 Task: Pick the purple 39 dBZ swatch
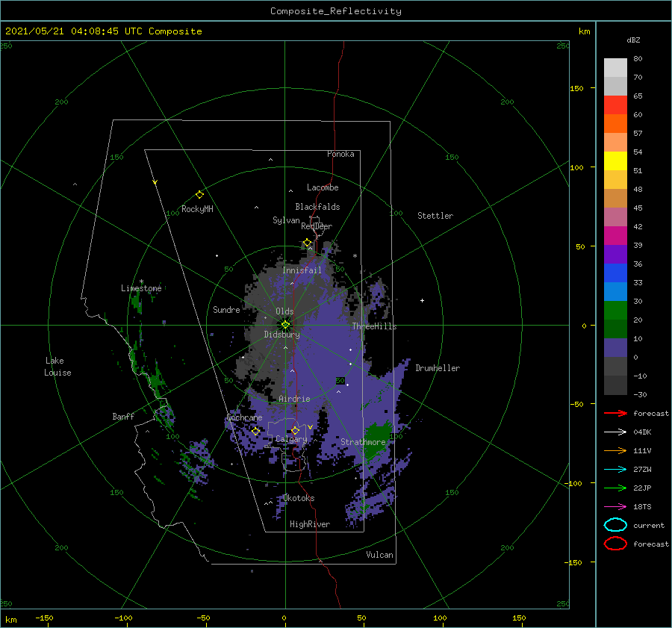pos(615,254)
